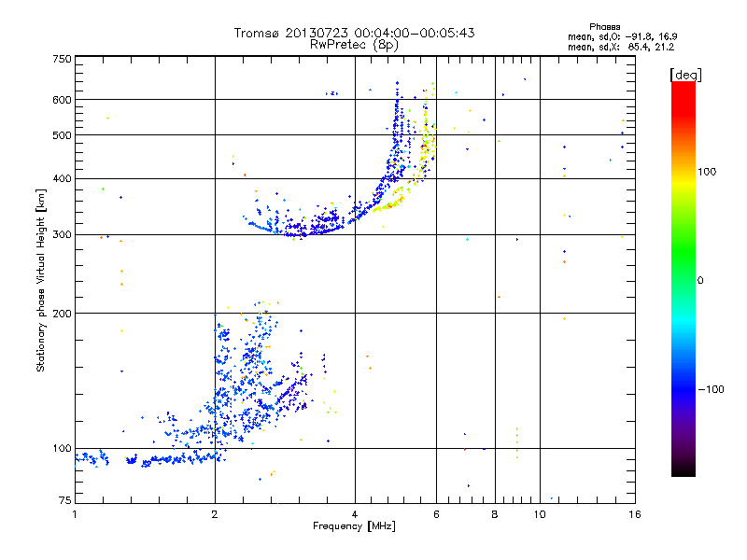
Task: Click the x-axis tick label "6"
Action: (x=436, y=514)
